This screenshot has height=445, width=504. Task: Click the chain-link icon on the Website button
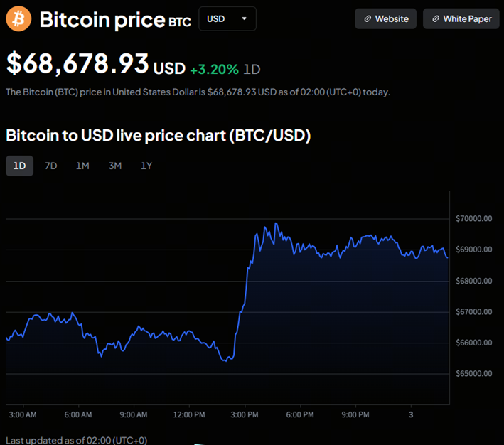click(x=368, y=19)
